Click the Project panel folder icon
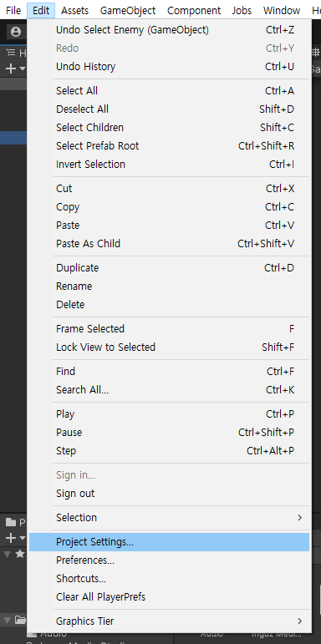The width and height of the screenshot is (321, 644). point(11,522)
